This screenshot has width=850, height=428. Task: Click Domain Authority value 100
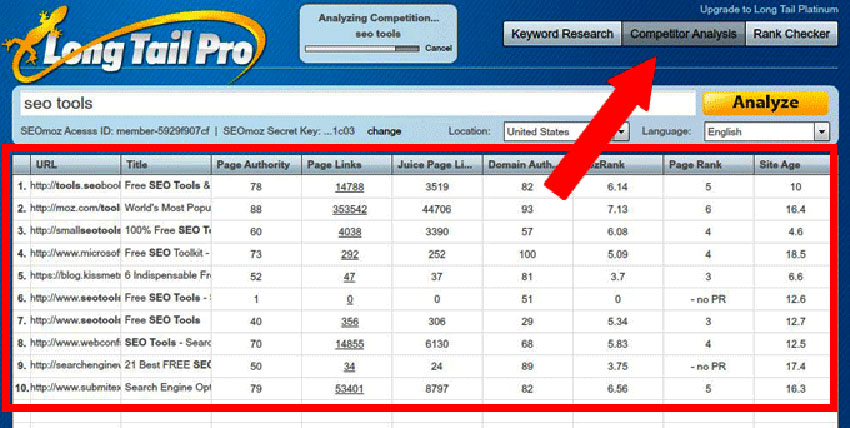pos(527,255)
